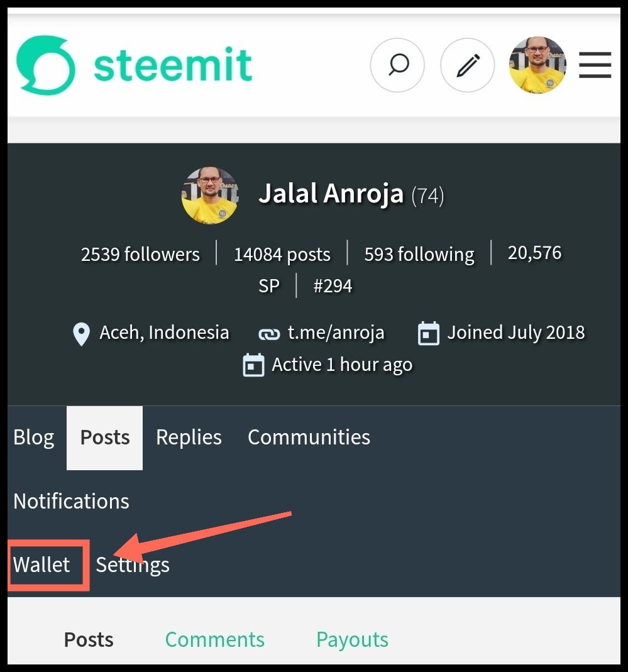This screenshot has height=672, width=628.
Task: Click the Joined calendar icon
Action: coord(429,333)
